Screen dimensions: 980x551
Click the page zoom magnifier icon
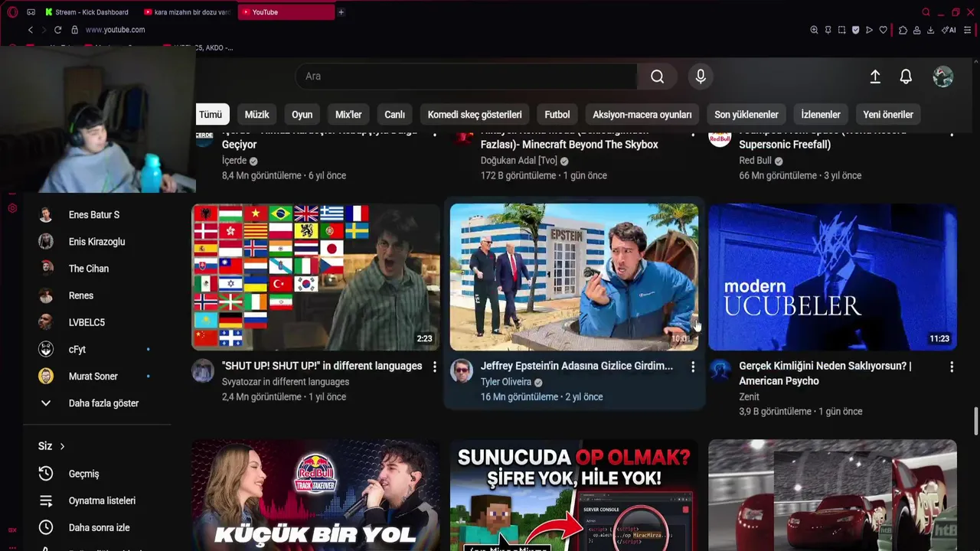pos(814,30)
